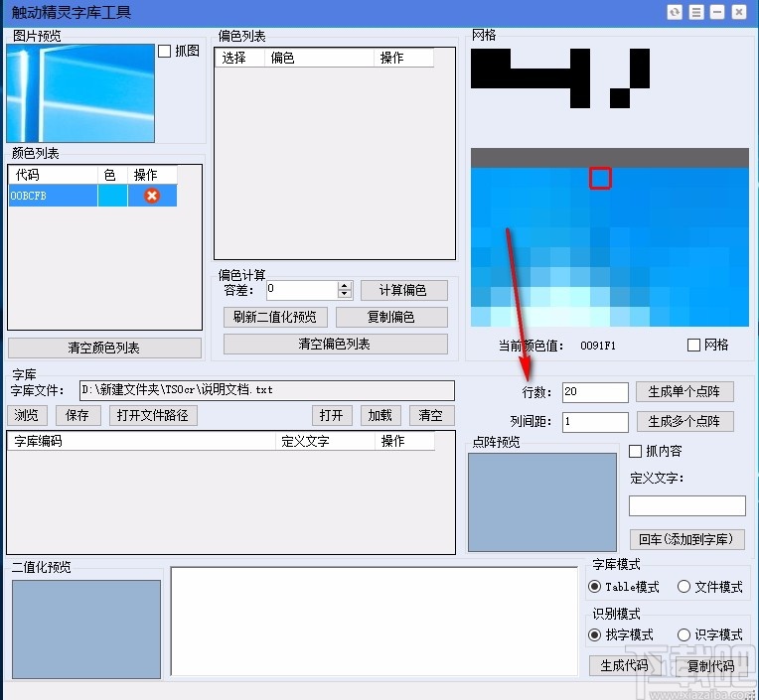Click the 清空 button in 字库 section

(431, 415)
